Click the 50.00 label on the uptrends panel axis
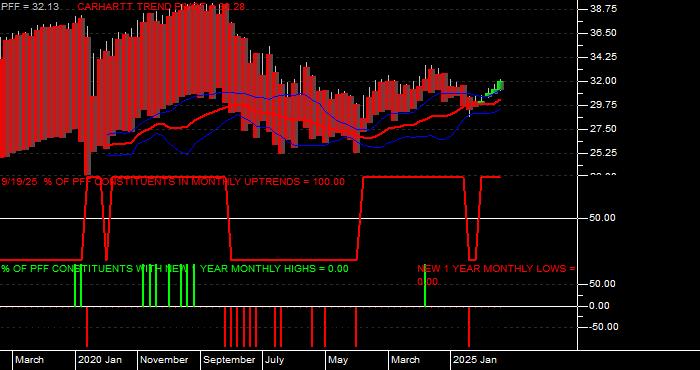The height and width of the screenshot is (370, 700). 604,218
